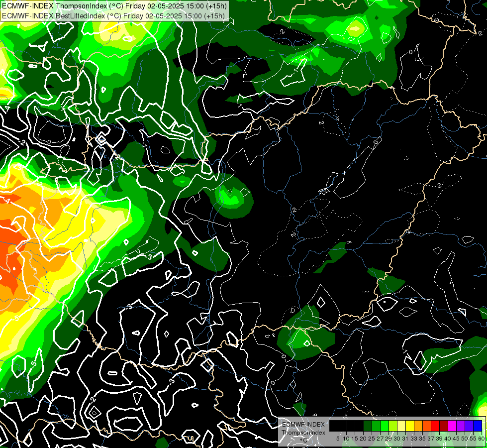Click the legend scale value 39
487x448 pixels.
point(439,439)
